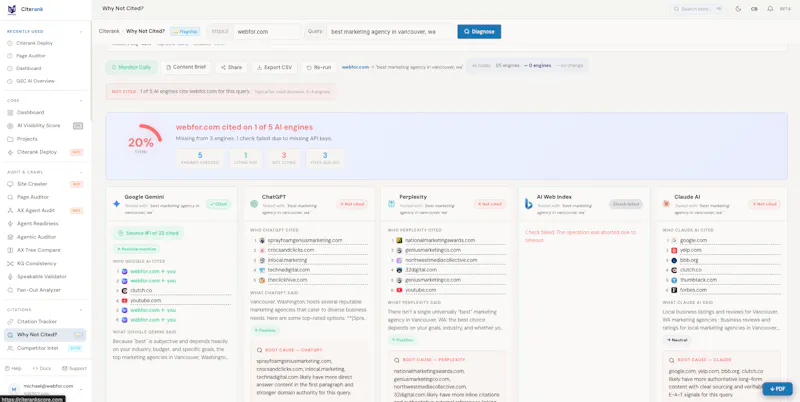Click AX Agent Audit icon
The width and height of the screenshot is (800, 402).
(10, 210)
